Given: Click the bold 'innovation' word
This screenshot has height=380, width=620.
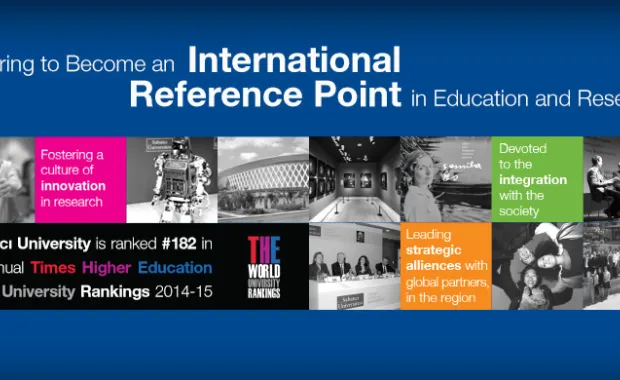Looking at the screenshot, I should (73, 186).
